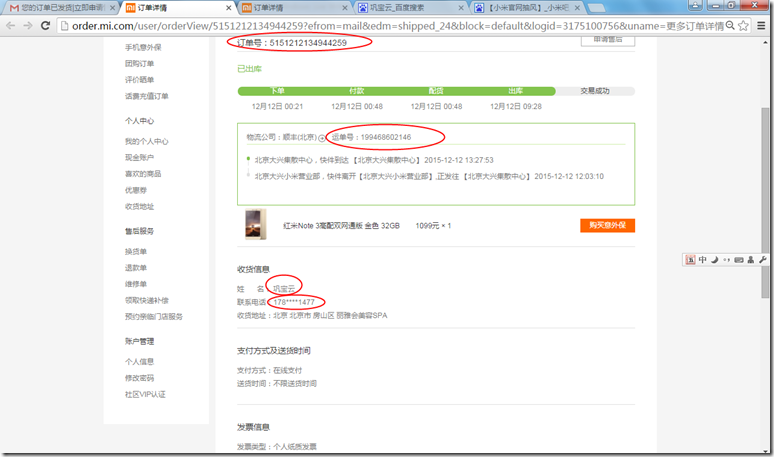Click the order number 5151212134944259

coord(308,43)
